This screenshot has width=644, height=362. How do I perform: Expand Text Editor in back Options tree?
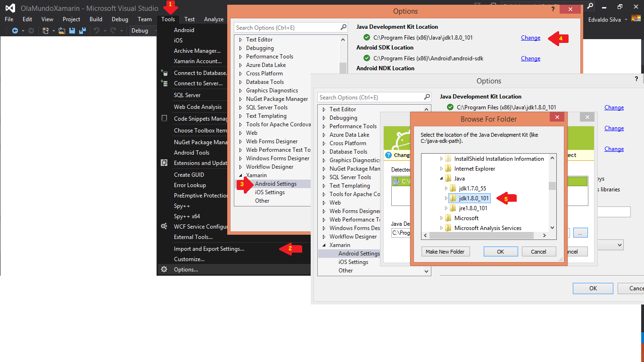click(240, 40)
